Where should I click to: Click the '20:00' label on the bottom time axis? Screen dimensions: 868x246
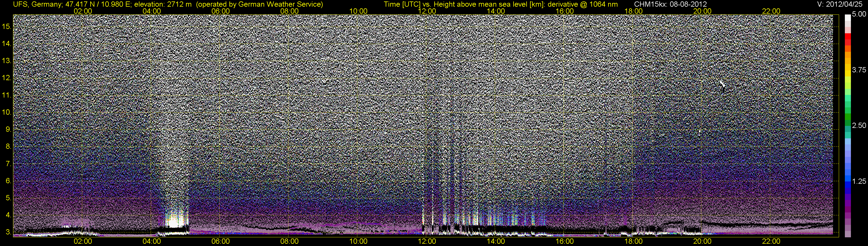tap(702, 241)
